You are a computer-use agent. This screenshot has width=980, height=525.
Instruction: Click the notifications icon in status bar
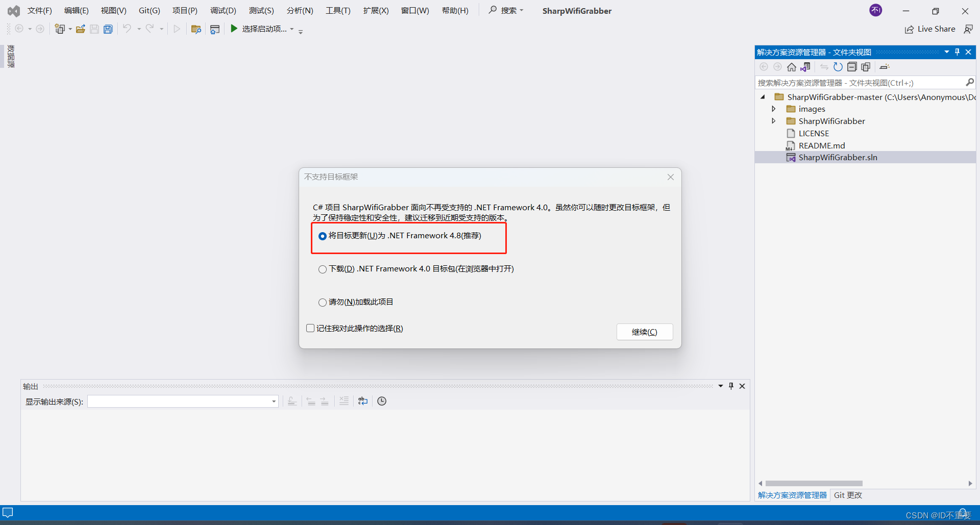963,513
